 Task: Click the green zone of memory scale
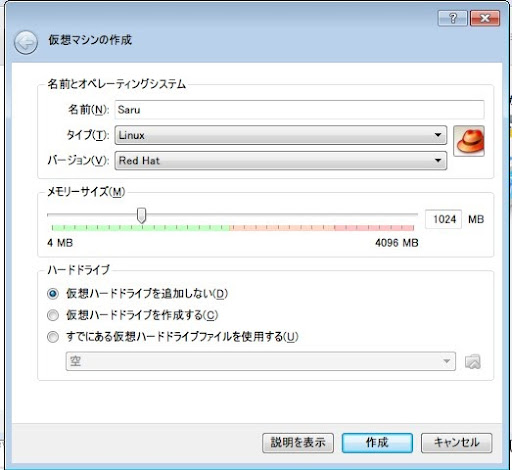[x=141, y=228]
